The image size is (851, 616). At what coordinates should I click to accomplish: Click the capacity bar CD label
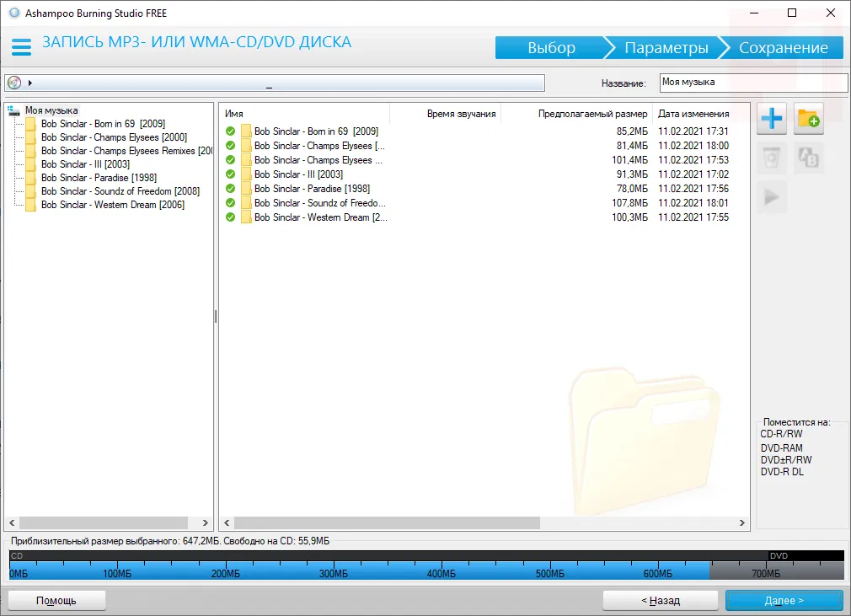point(17,556)
